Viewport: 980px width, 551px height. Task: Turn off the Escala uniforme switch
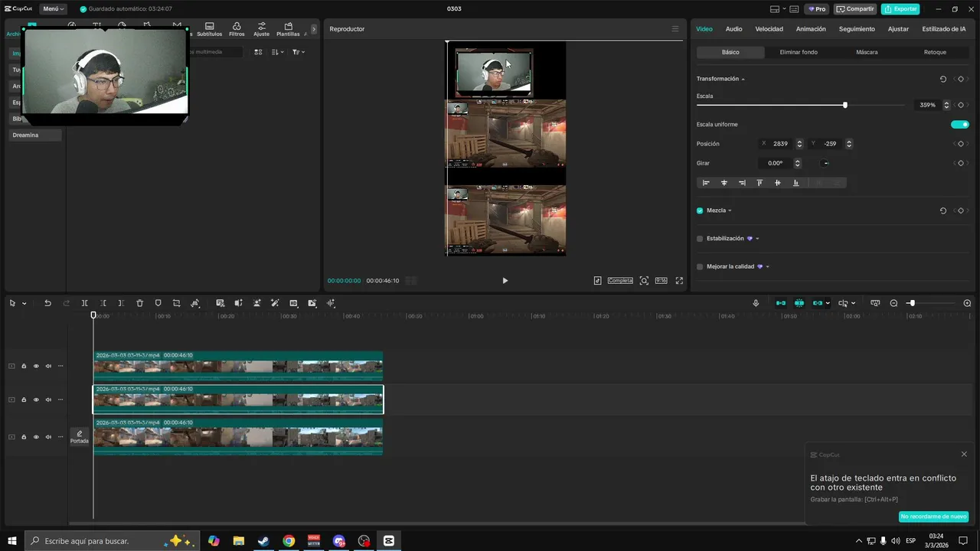(959, 125)
